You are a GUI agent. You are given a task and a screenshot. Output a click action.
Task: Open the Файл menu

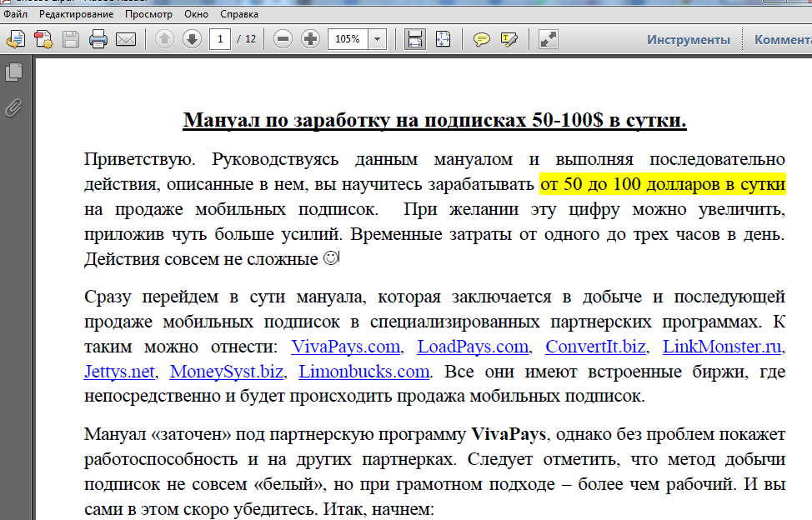click(15, 14)
